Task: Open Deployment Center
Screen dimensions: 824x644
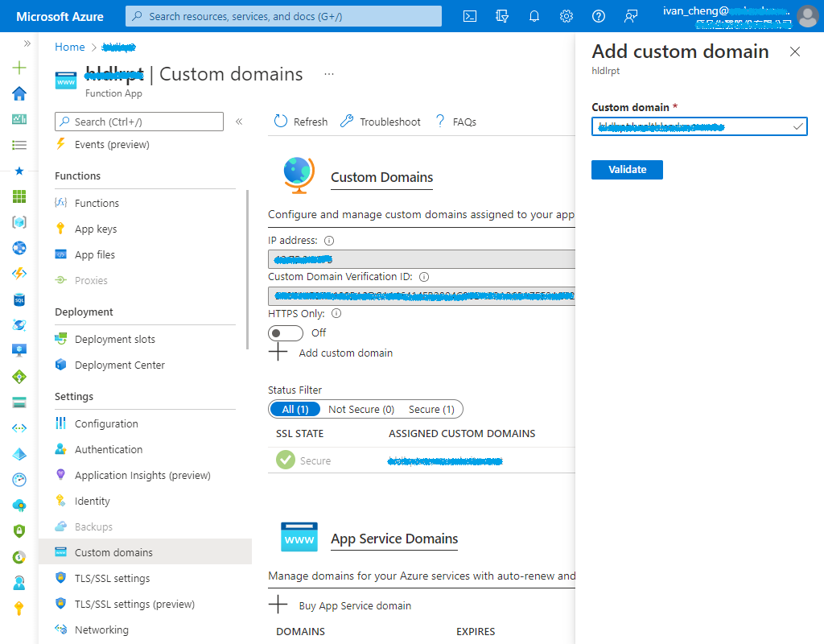Action: point(120,365)
